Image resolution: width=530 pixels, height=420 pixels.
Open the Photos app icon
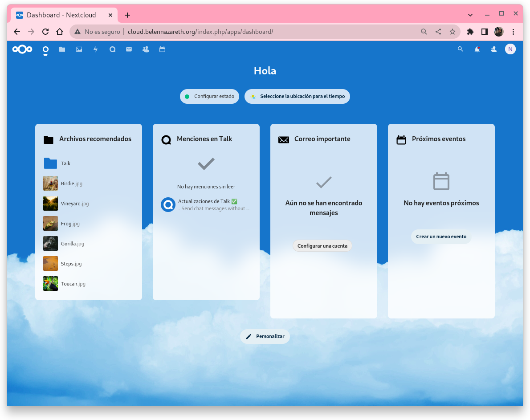click(x=79, y=49)
